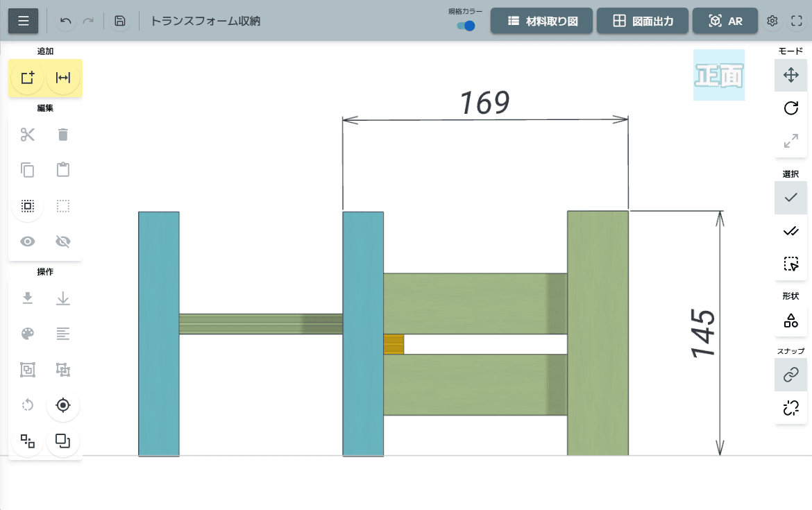Enable snap with the link icon
812x510 pixels.
[790, 375]
